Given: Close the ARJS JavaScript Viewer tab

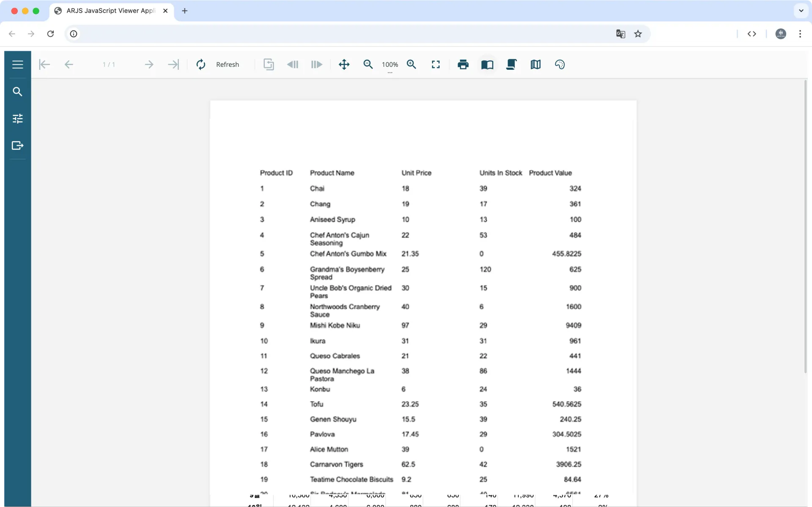Looking at the screenshot, I should [x=165, y=11].
